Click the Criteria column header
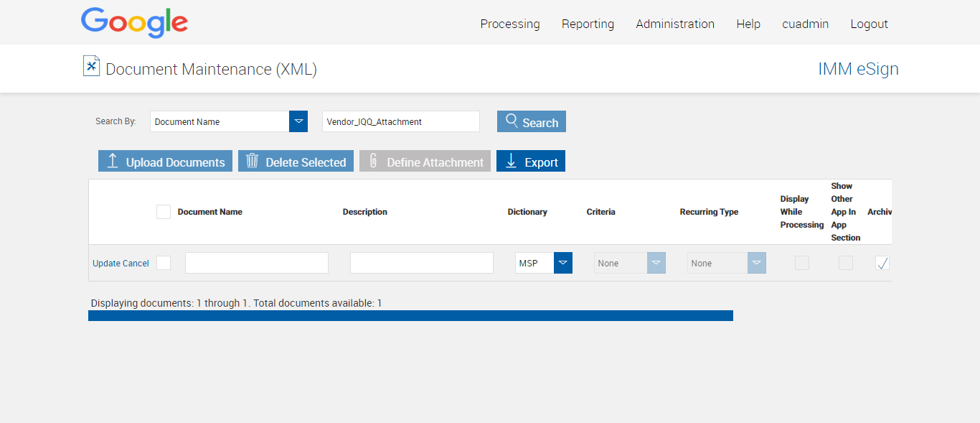 tap(601, 212)
